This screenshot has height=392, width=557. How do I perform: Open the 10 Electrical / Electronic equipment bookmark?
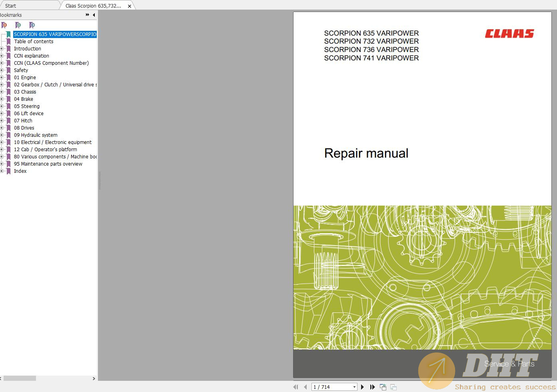[x=53, y=142]
